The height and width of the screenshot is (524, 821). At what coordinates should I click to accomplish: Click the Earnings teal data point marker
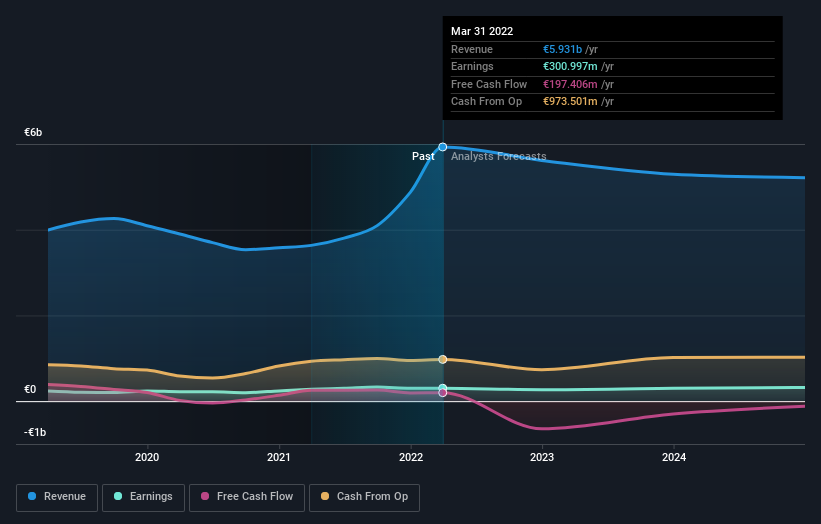(443, 388)
